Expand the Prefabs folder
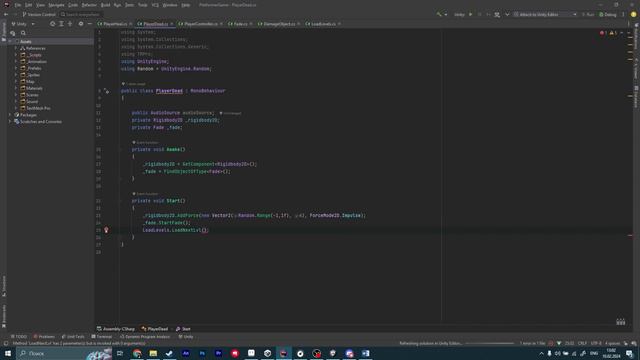The height and width of the screenshot is (360, 640). [x=16, y=68]
